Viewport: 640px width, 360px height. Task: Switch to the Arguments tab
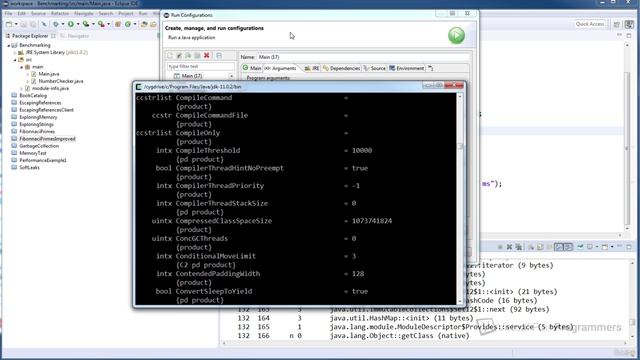(x=280, y=68)
